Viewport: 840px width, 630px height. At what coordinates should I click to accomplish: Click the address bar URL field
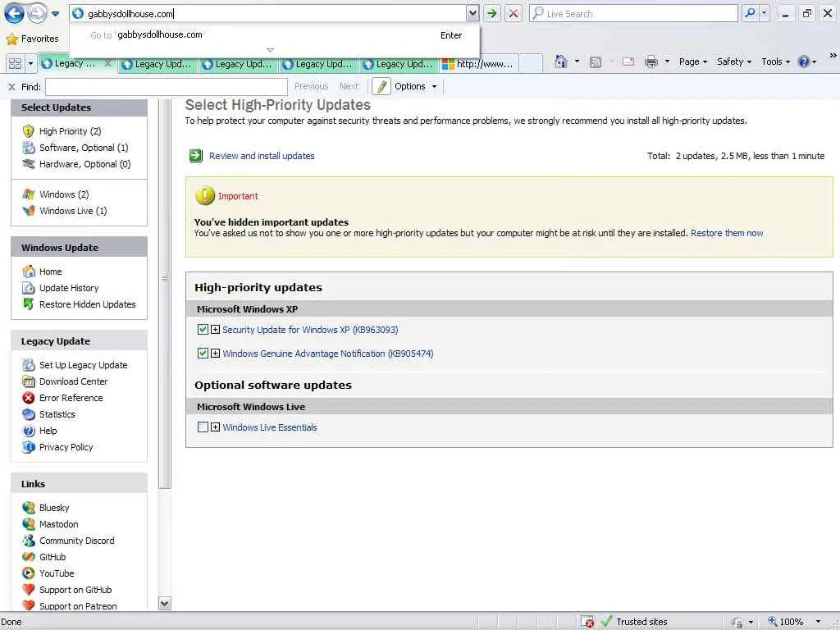[x=268, y=13]
